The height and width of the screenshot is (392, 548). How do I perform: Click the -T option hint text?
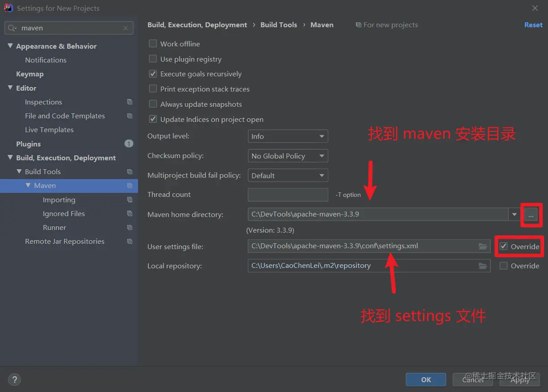(348, 195)
